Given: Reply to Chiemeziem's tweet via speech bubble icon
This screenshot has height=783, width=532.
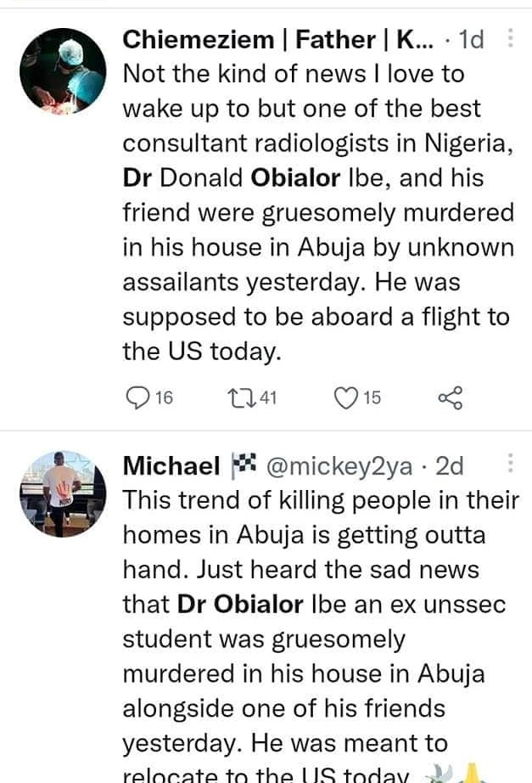Looking at the screenshot, I should pyautogui.click(x=136, y=397).
